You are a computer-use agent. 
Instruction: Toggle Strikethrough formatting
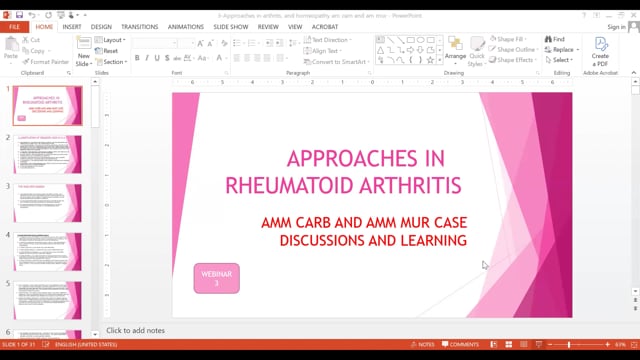tap(177, 58)
